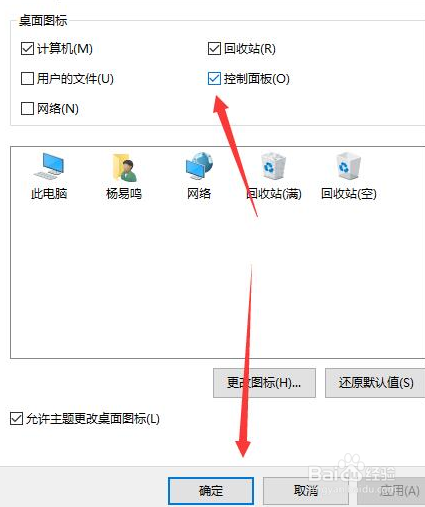Screen dimensions: 425x507
Task: Click the 杨易鸣 label text
Action: click(124, 193)
